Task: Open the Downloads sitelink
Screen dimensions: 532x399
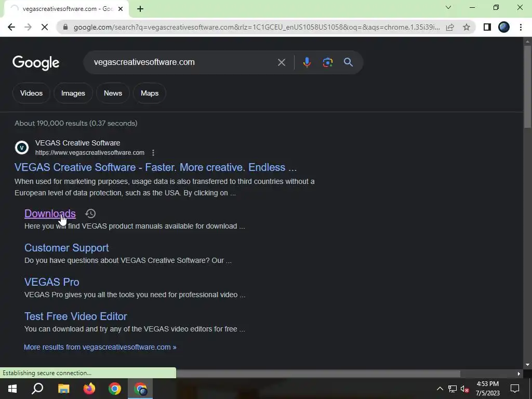Action: pyautogui.click(x=50, y=214)
